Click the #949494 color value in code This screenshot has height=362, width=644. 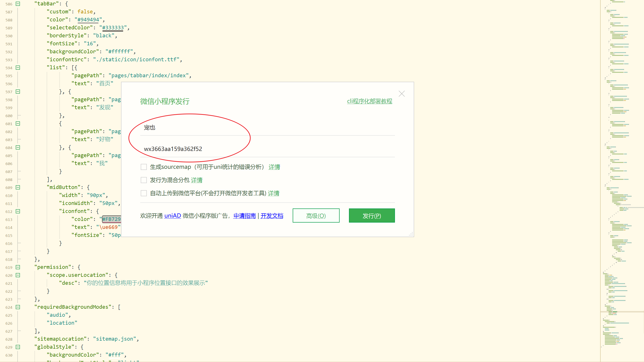click(88, 19)
